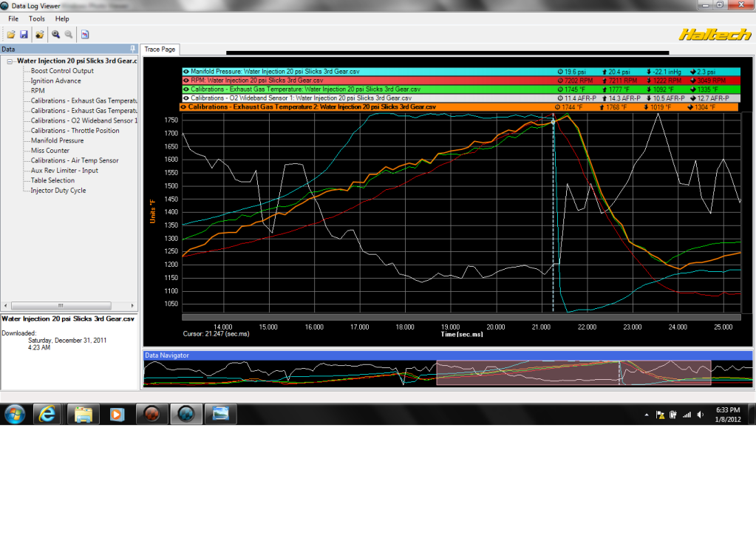Image resolution: width=756 pixels, height=538 pixels.
Task: Click the Time [sec.ms] axis label
Action: (x=462, y=334)
